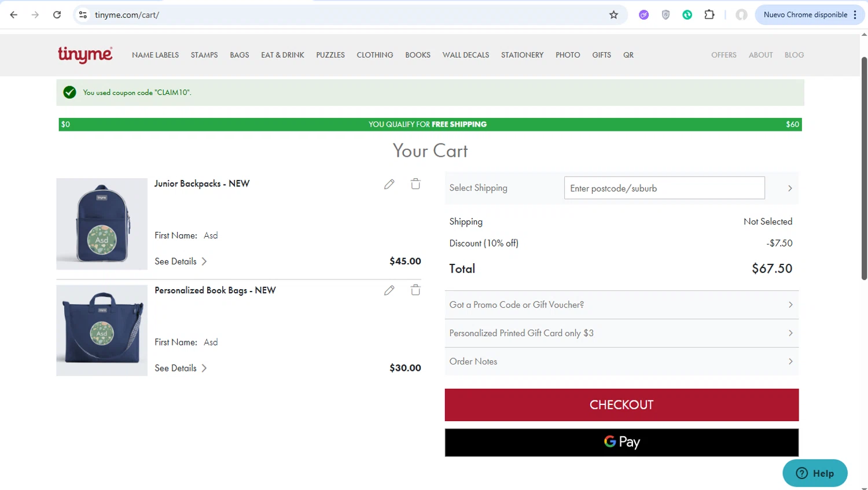
Task: Pay with the Google Pay button
Action: 621,443
